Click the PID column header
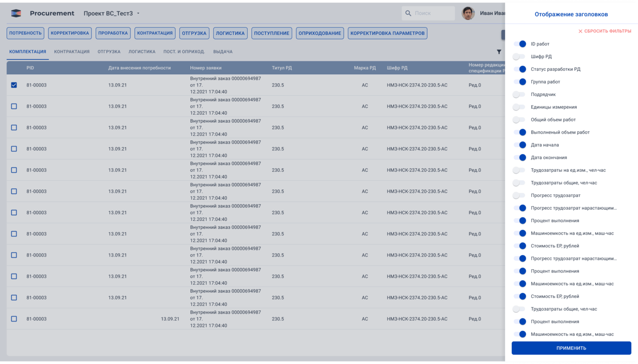Screen dimensions: 638x364 point(30,68)
